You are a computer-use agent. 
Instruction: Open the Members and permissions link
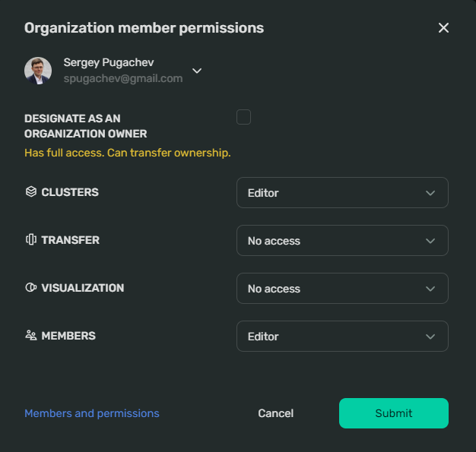pos(92,413)
